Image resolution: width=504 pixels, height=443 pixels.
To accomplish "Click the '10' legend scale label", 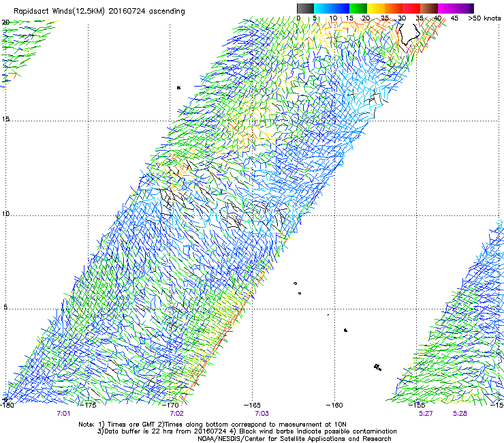I will point(333,18).
